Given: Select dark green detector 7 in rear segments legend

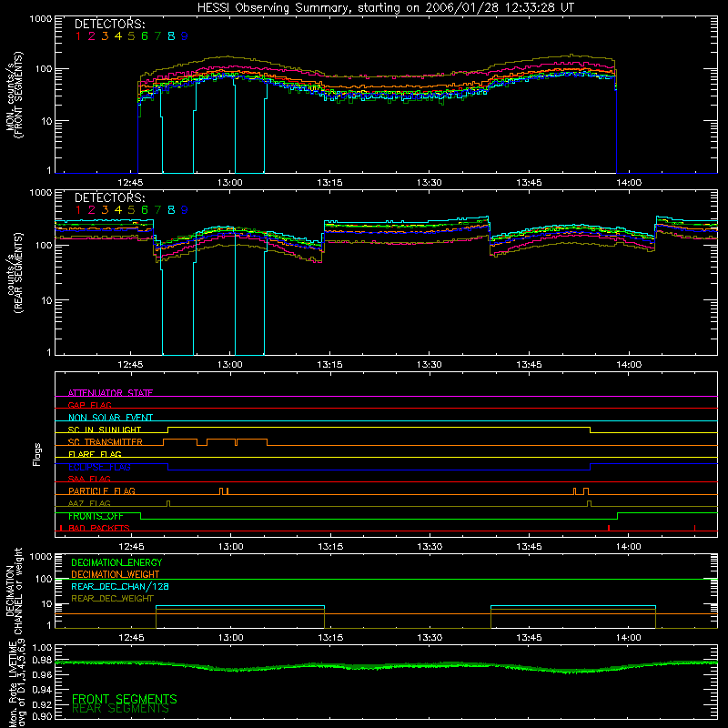Looking at the screenshot, I should tap(157, 210).
